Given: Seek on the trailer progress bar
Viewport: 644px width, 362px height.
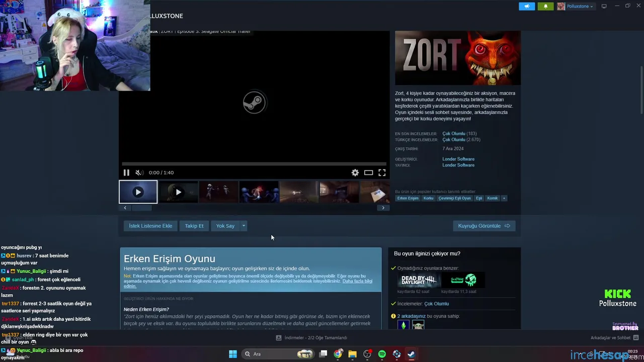Looking at the screenshot, I should coord(254,163).
